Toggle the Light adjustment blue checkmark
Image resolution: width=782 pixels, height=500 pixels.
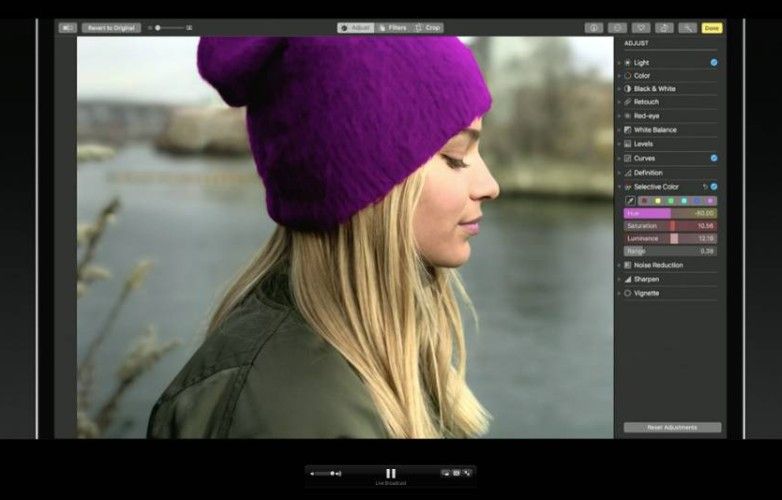tap(714, 63)
